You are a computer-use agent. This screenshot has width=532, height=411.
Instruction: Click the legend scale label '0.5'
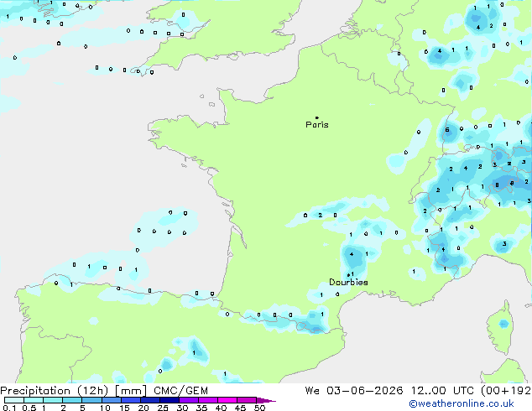[29, 408]
